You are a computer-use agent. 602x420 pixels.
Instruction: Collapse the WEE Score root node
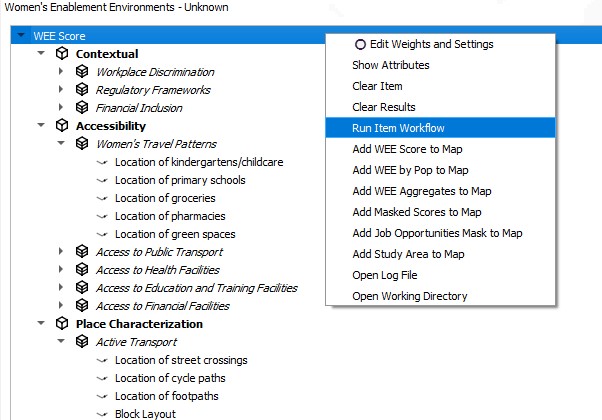(21, 35)
